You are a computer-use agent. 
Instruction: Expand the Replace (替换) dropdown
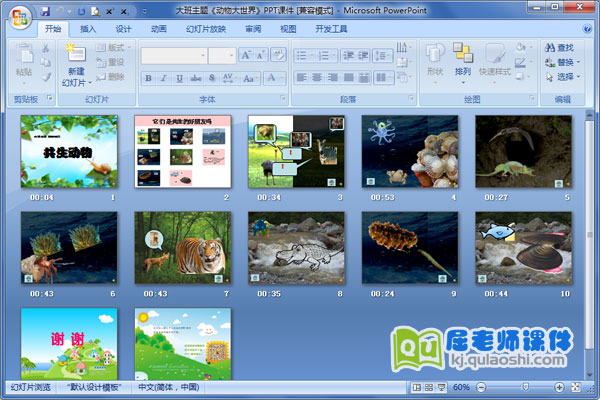(x=577, y=62)
